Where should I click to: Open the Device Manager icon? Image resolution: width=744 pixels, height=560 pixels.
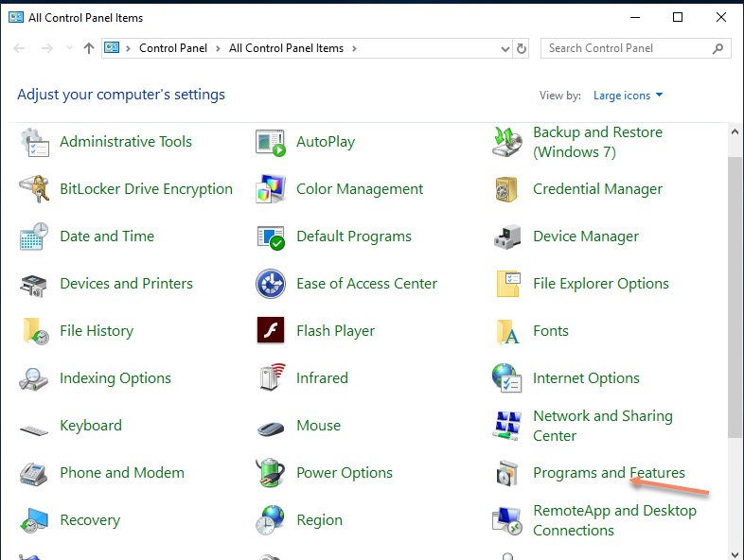[x=507, y=236]
